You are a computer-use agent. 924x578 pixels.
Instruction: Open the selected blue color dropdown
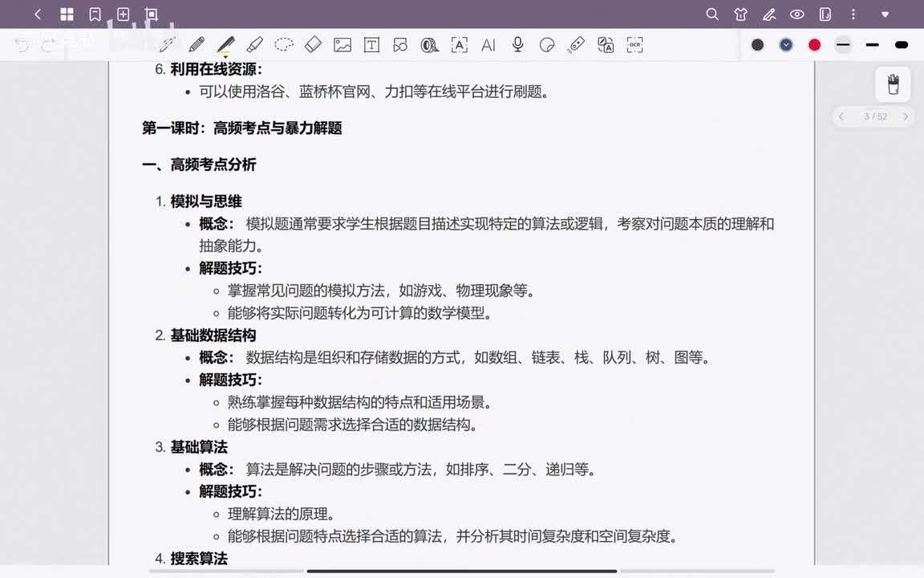(786, 45)
